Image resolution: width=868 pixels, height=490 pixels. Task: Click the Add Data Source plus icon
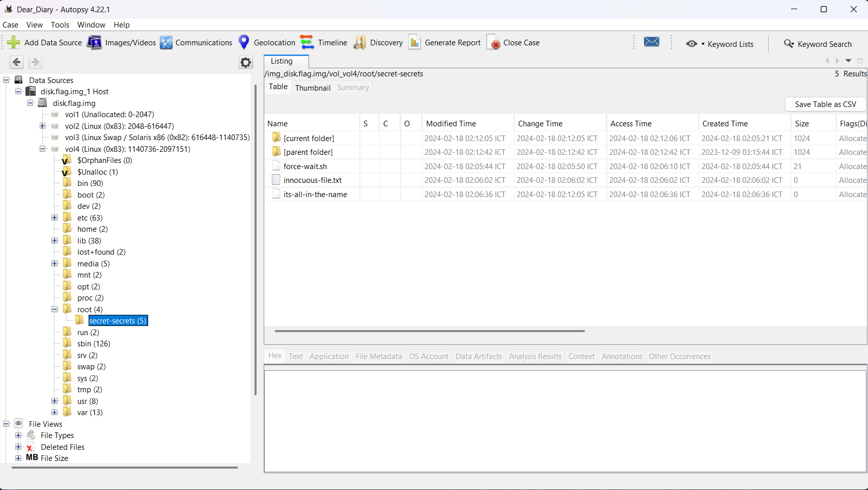click(x=14, y=43)
